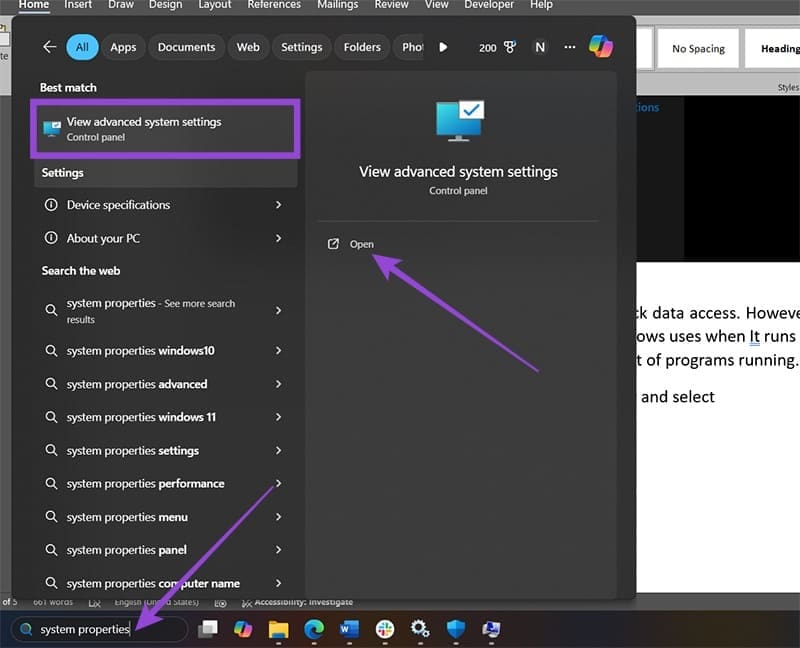Screen dimensions: 800x648
Task: Click the back arrow in search panel
Action: point(50,47)
